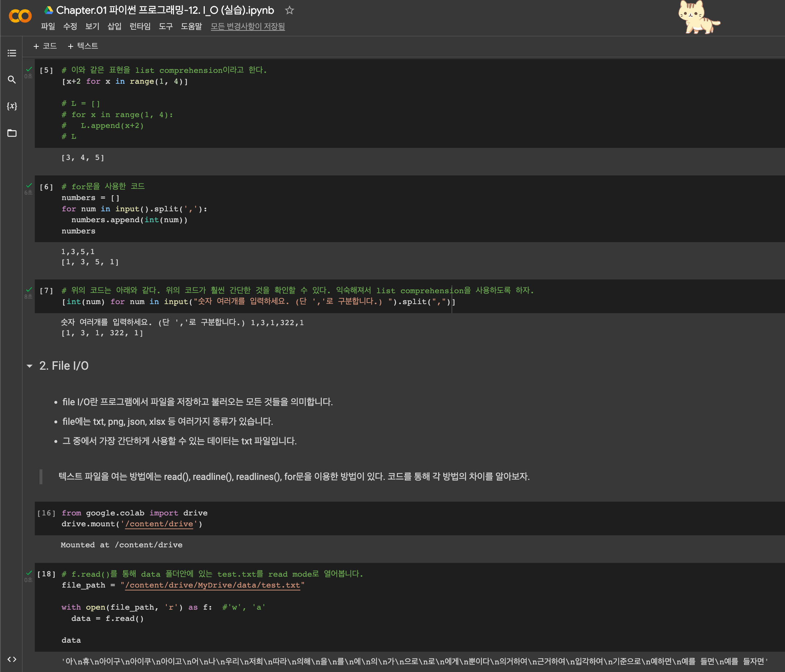Open the 런타임 menu

pos(140,26)
